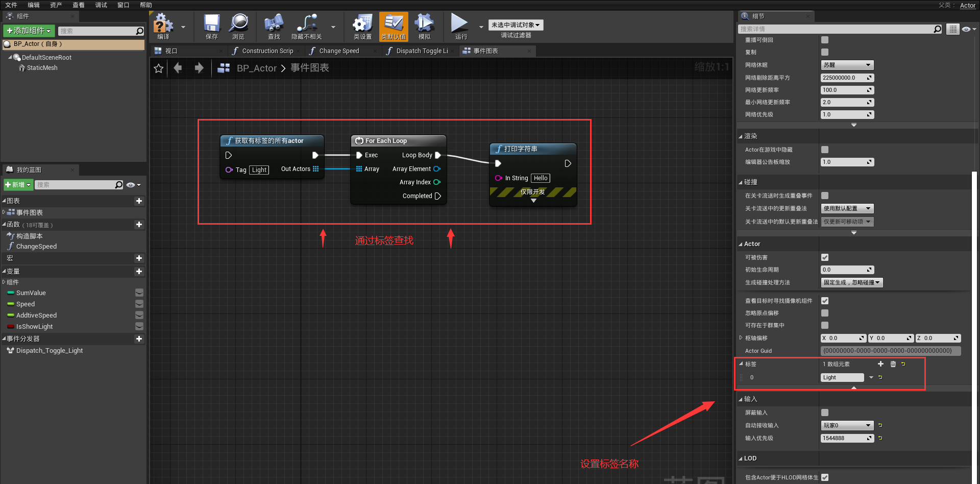
Task: Click the 新增 button in 我的蓝图
Action: click(18, 185)
